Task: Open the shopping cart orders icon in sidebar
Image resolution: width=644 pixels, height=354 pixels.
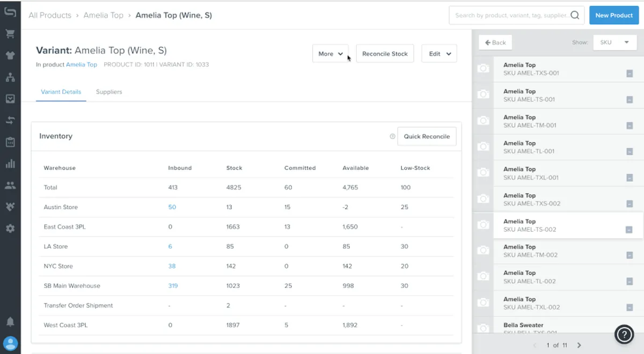Action: 10,34
